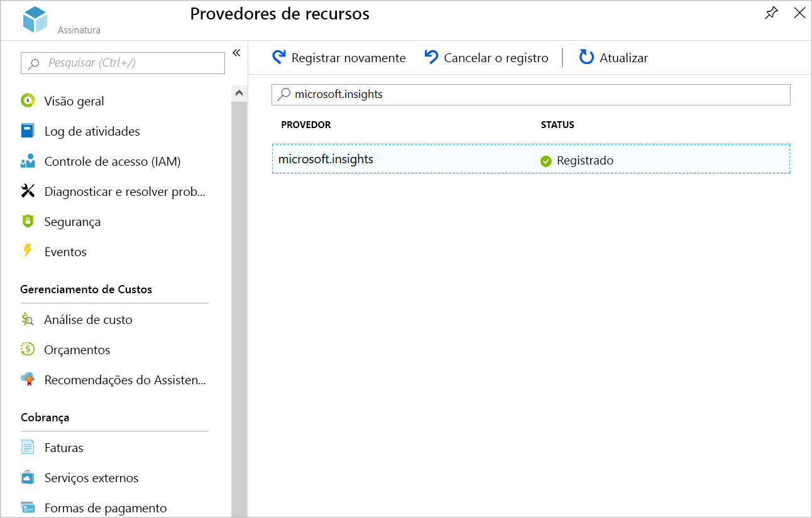812x518 pixels.
Task: Sort by STATUS column header
Action: click(557, 125)
